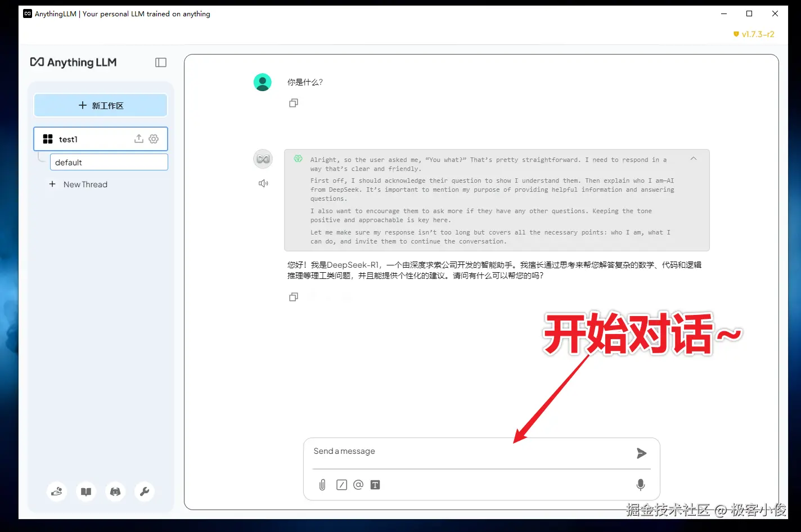Viewport: 801px width, 532px height.
Task: Copy the DeepSeek-R1 response text
Action: tap(294, 297)
